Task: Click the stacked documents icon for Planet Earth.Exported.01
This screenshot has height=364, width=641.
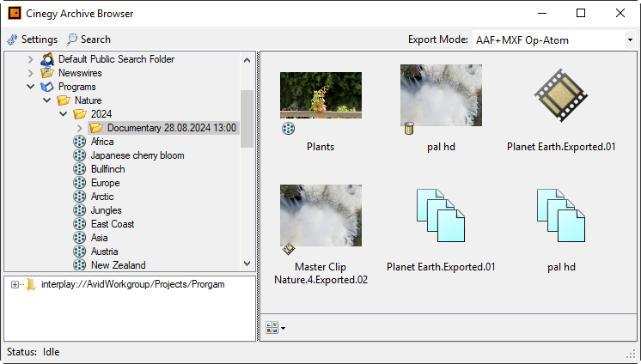Action: [441, 215]
